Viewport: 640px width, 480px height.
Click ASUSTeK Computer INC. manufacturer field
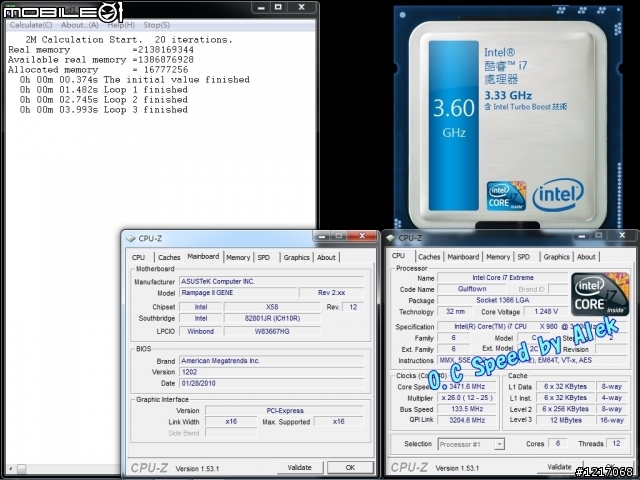[x=271, y=281]
